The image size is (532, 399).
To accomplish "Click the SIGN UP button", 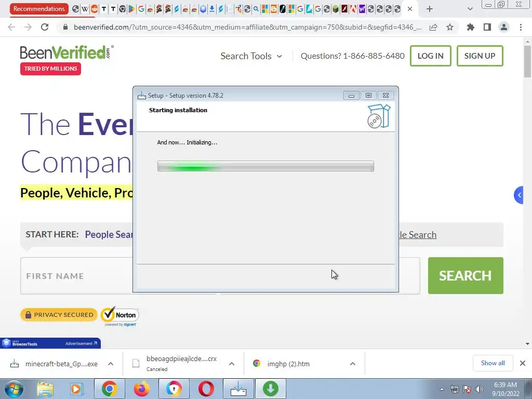I will point(480,56).
